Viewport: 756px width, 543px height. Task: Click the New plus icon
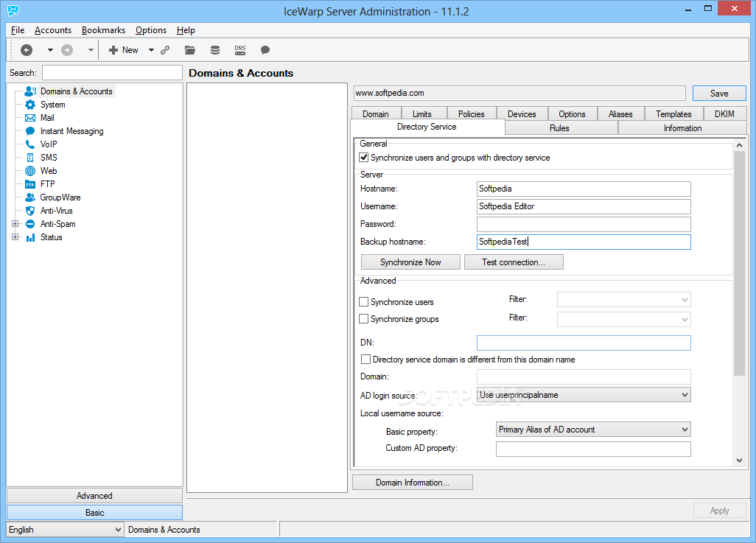pos(113,49)
